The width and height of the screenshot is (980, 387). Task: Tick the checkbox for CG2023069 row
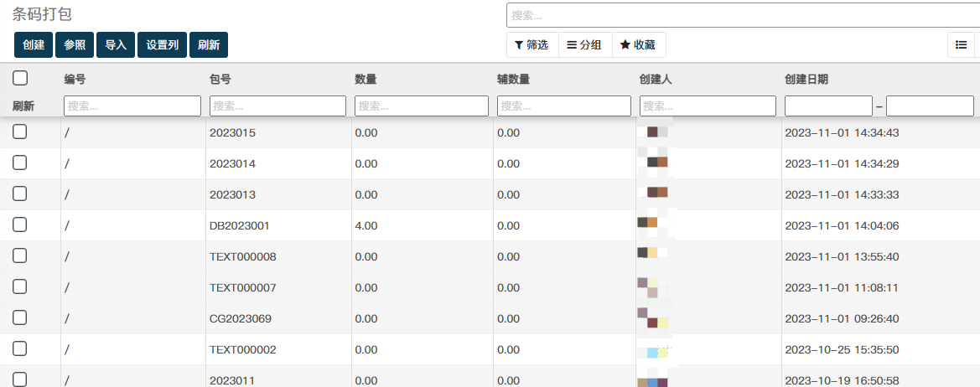pos(20,317)
